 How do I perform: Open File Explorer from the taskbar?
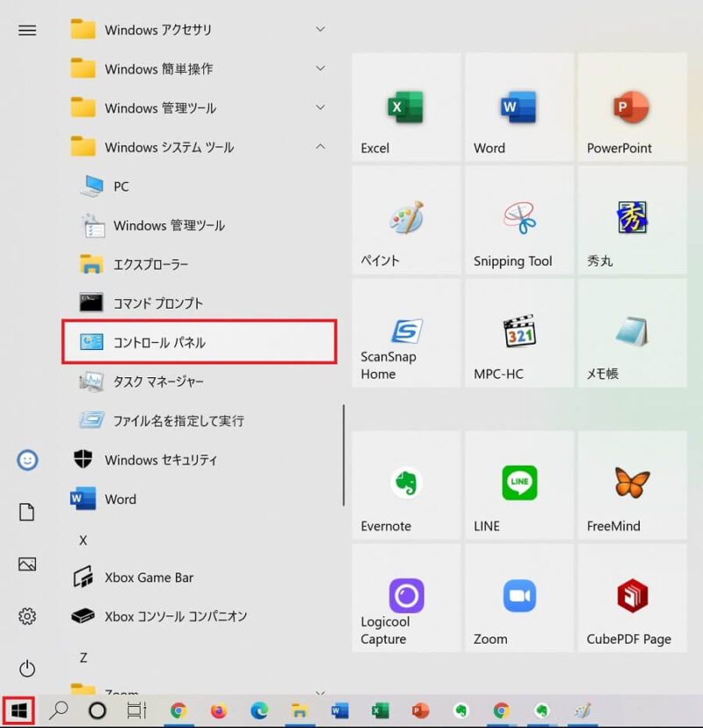[300, 710]
